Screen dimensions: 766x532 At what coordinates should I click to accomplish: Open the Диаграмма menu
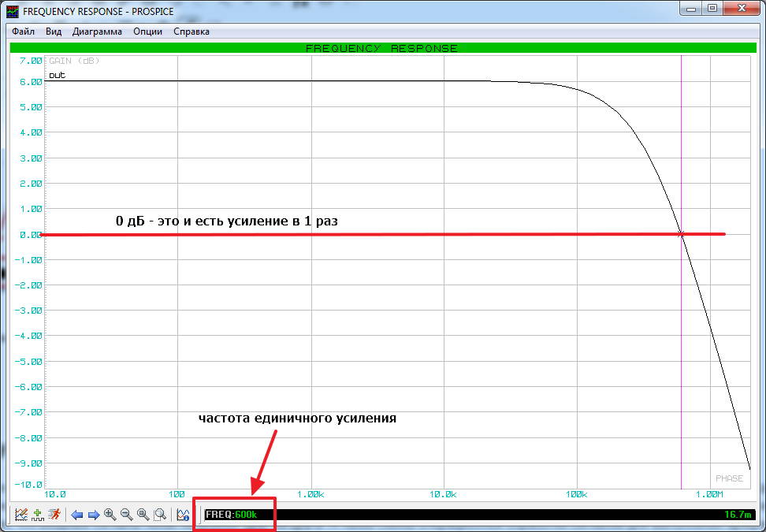[97, 32]
